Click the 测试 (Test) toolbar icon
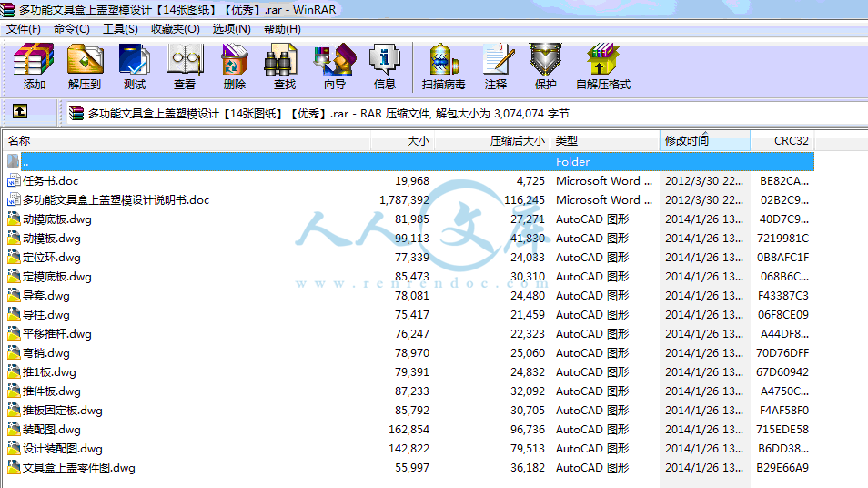 tap(135, 59)
